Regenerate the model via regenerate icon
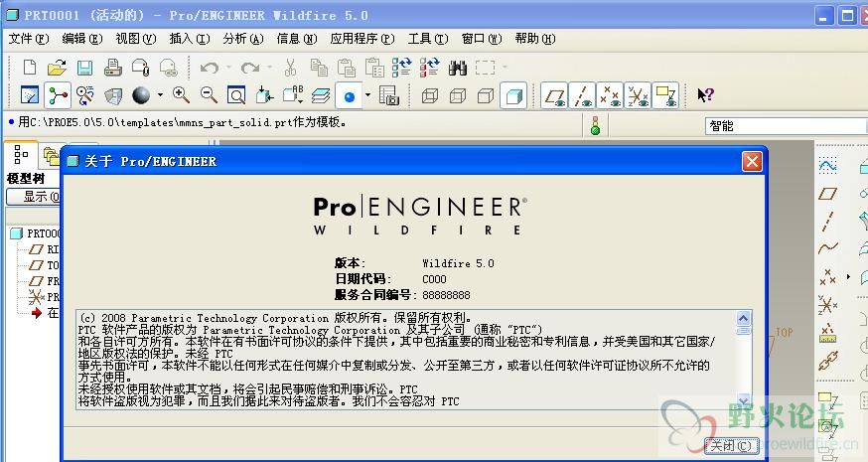This screenshot has height=462, width=868. coord(402,68)
